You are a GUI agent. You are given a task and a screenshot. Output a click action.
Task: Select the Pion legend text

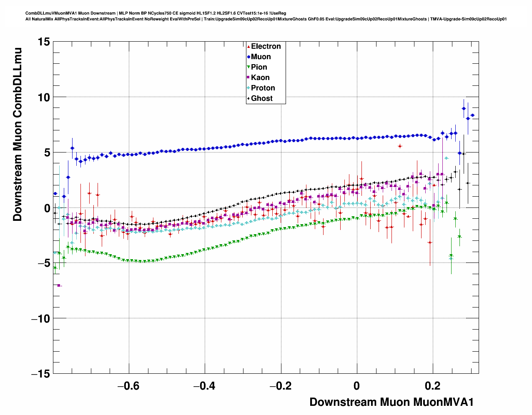[x=259, y=67]
